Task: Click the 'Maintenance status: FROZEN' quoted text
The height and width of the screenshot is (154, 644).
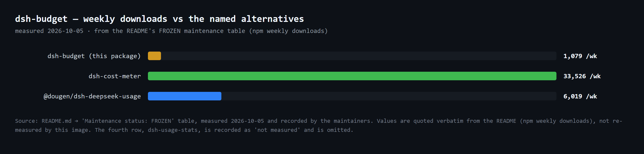Action: [x=128, y=121]
